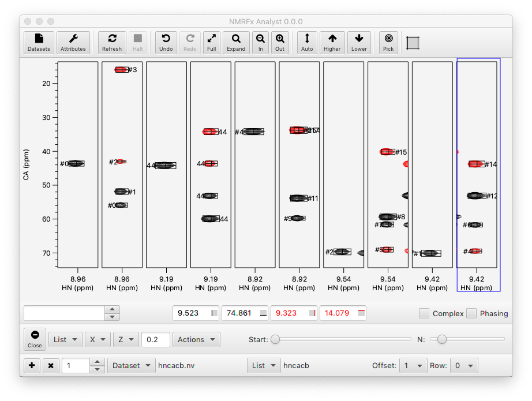
Task: Click the CA (ppm) axis label
Action: tap(26, 164)
